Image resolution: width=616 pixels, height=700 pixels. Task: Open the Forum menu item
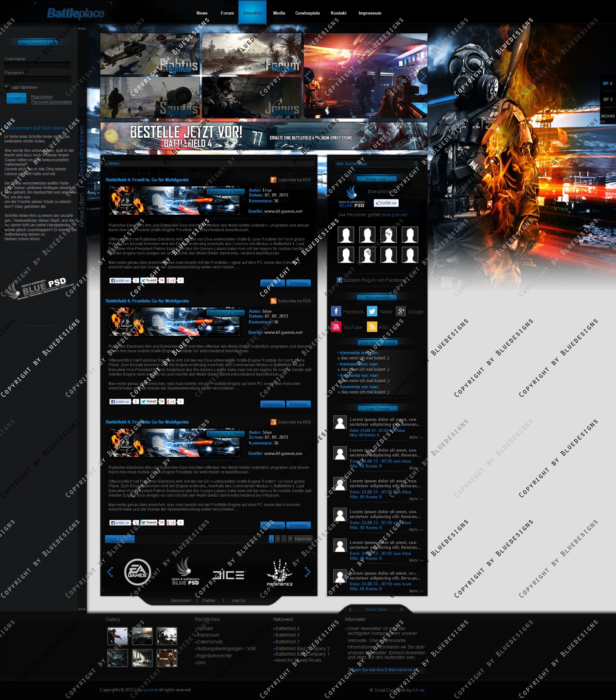pos(227,13)
